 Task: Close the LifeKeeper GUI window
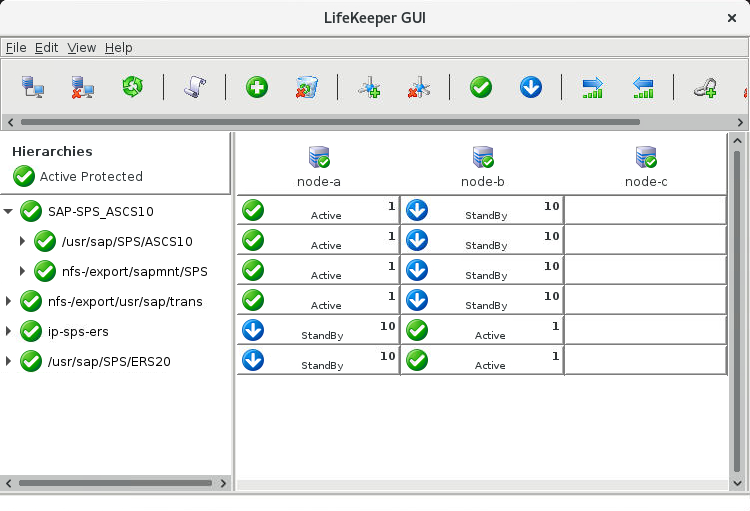[x=732, y=18]
